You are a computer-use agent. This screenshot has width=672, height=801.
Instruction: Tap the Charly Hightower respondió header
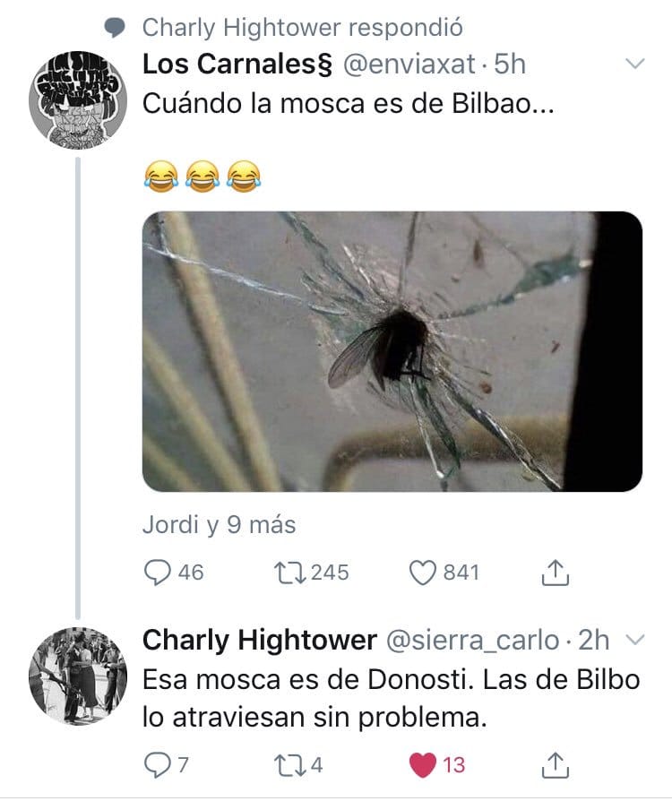click(x=302, y=27)
